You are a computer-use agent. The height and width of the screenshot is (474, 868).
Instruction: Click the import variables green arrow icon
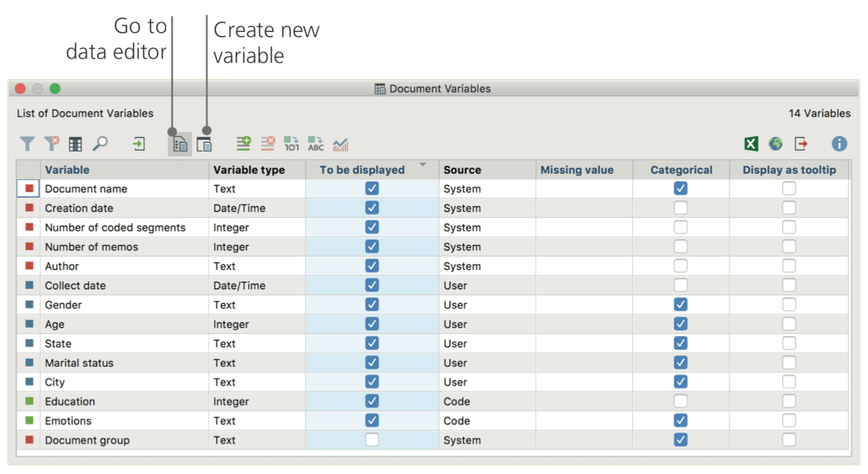[139, 143]
